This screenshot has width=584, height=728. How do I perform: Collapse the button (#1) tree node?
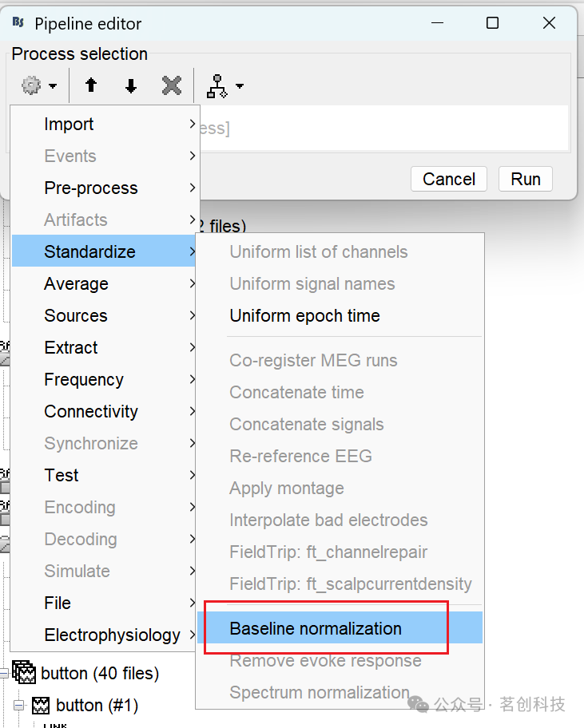tap(19, 706)
